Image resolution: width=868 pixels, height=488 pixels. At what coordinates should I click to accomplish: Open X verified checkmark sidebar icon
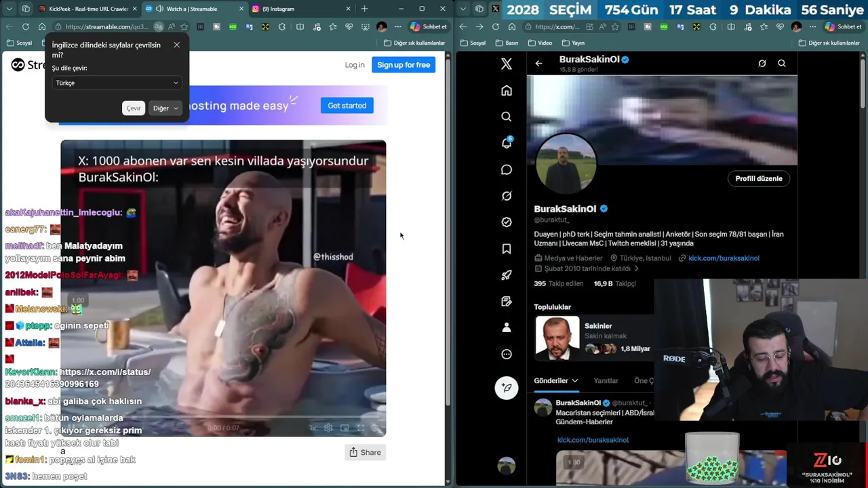507,222
